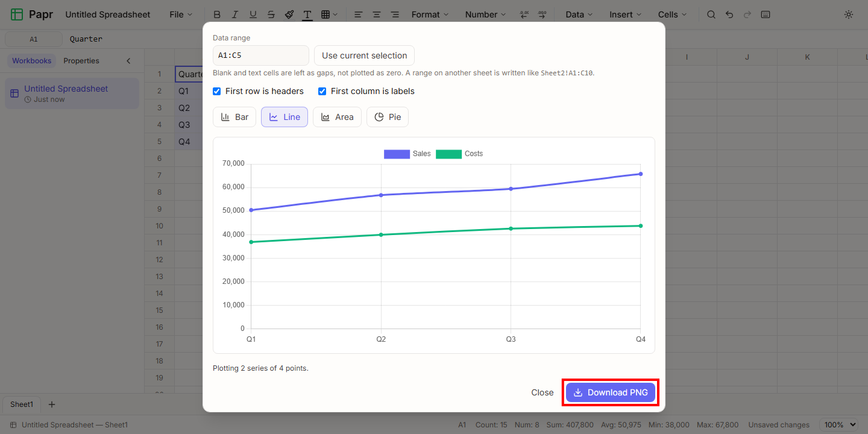Select the Sheet1 tab
Viewport: 868px width, 434px height.
tap(22, 404)
